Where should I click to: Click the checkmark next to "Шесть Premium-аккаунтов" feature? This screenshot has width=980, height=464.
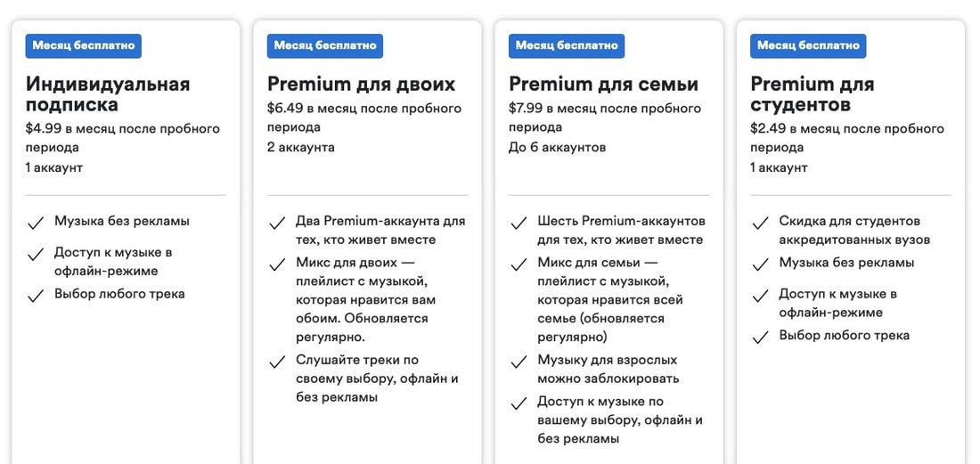click(x=519, y=223)
